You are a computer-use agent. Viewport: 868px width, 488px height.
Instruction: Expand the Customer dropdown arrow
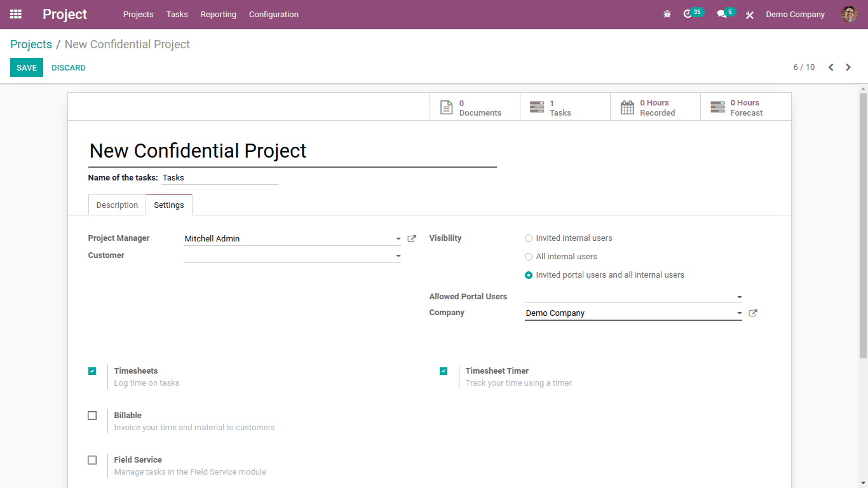pyautogui.click(x=398, y=256)
